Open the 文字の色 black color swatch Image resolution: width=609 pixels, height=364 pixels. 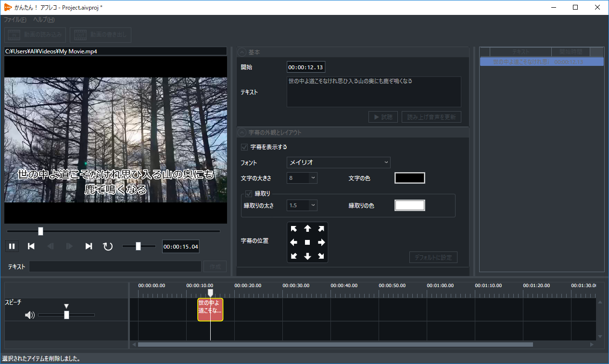pyautogui.click(x=410, y=178)
